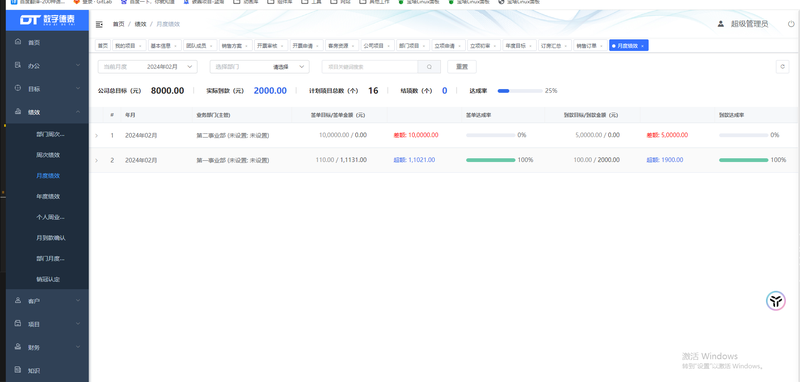
Task: Expand table row 2 第一事业部
Action: point(96,160)
